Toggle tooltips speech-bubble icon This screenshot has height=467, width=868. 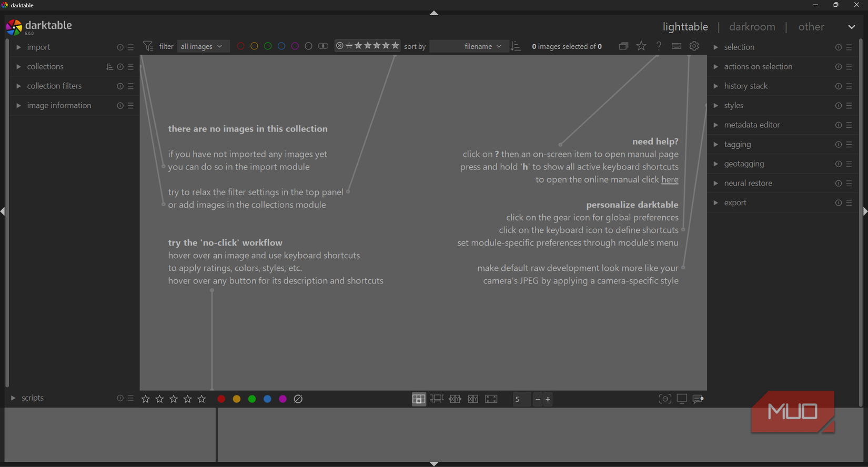click(698, 399)
